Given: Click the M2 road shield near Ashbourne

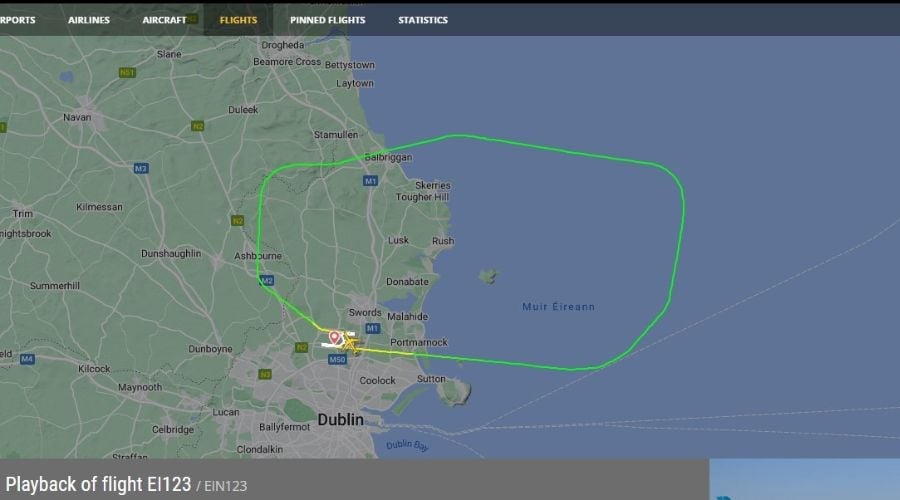Looking at the screenshot, I should click(x=266, y=281).
